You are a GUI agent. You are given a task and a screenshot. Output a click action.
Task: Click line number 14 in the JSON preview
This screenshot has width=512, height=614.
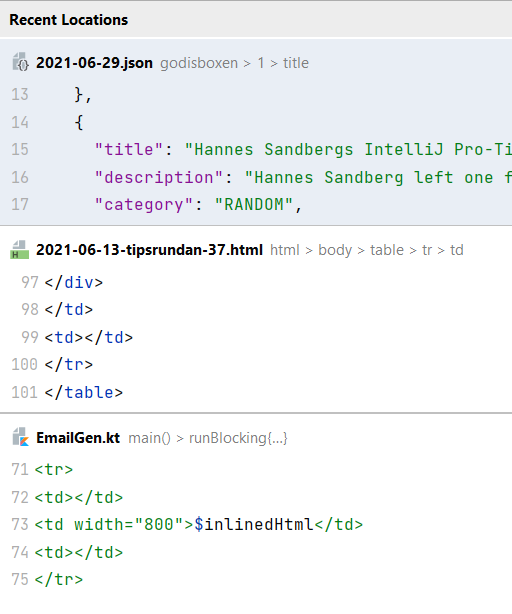(x=20, y=123)
